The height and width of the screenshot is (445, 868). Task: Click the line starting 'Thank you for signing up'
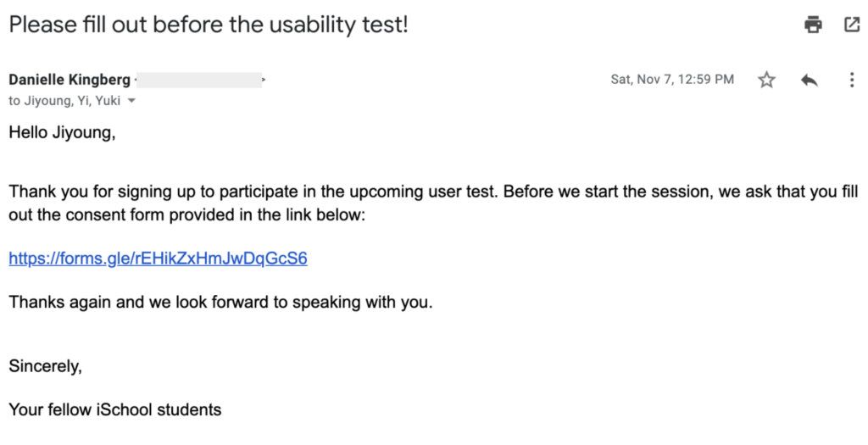click(433, 192)
